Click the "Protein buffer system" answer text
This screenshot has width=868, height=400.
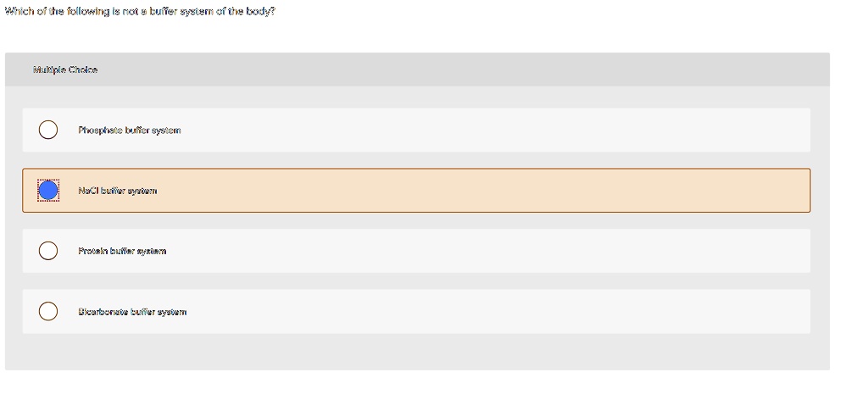(122, 251)
